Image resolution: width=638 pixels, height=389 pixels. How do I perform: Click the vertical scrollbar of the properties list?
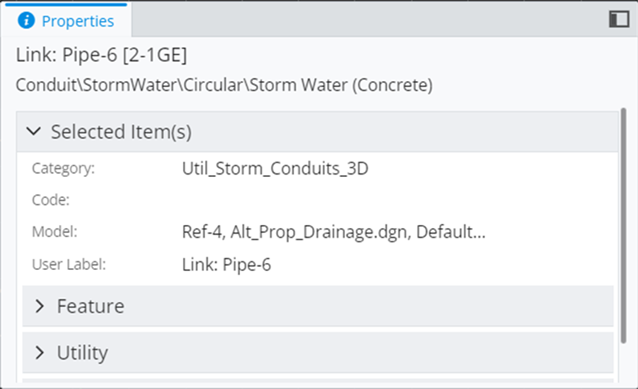[623, 226]
